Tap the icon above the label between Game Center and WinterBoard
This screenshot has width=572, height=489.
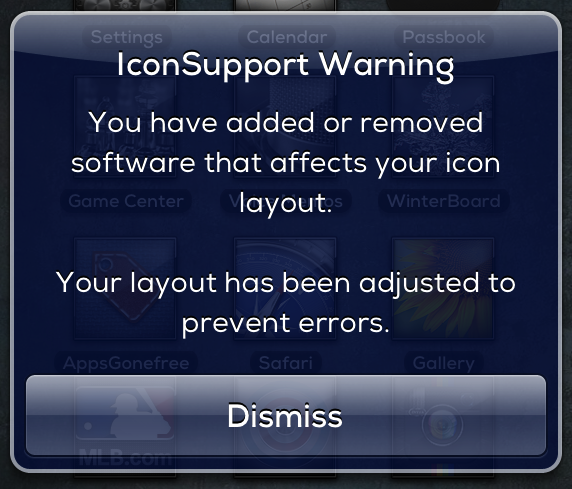coord(285,127)
